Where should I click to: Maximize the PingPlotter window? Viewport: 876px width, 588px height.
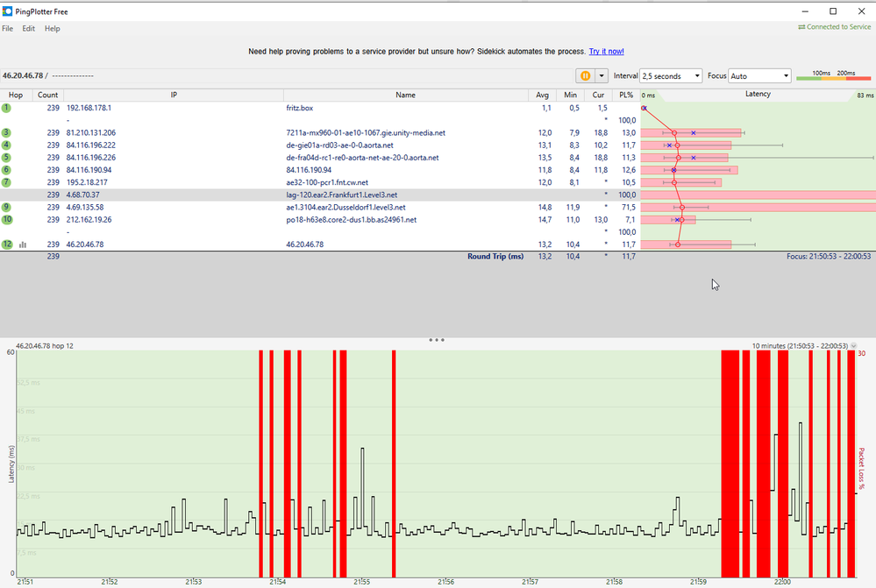click(833, 11)
